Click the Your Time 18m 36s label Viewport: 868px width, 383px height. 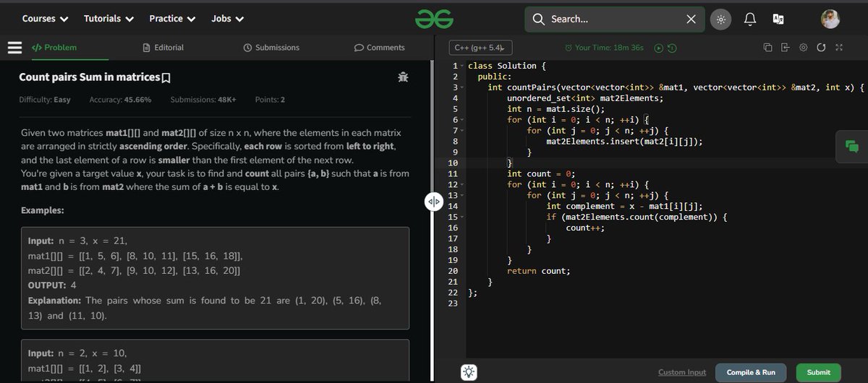pos(603,48)
